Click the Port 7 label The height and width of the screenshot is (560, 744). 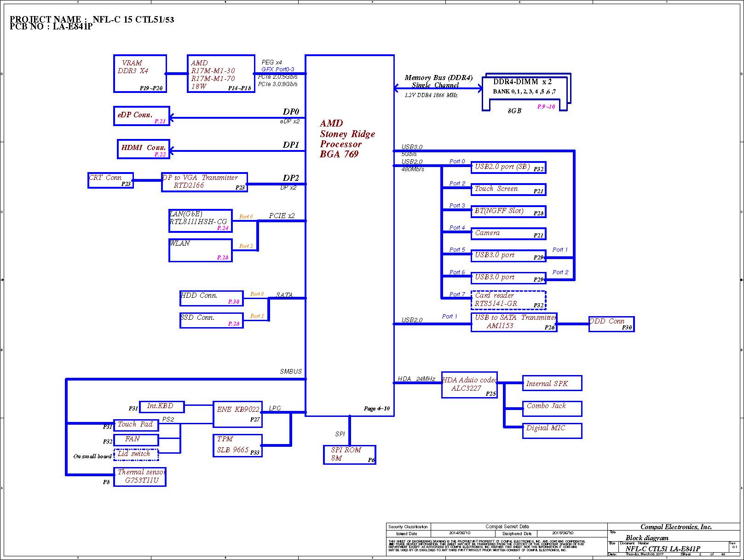[x=457, y=294]
